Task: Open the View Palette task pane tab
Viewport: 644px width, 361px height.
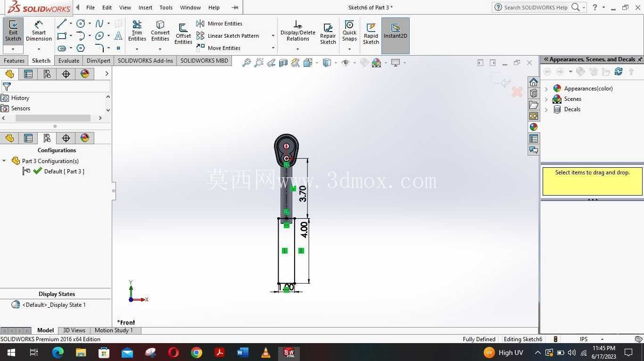Action: pos(534,116)
